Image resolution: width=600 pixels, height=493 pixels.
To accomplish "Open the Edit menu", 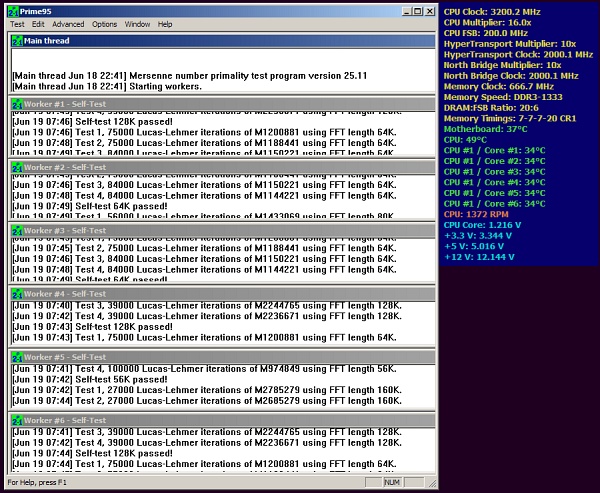I will tap(38, 24).
